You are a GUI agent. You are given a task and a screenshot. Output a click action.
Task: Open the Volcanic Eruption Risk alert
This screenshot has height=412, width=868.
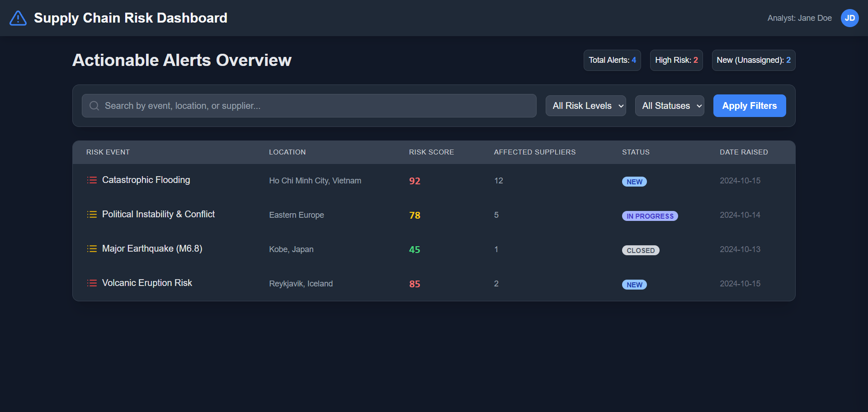[147, 283]
